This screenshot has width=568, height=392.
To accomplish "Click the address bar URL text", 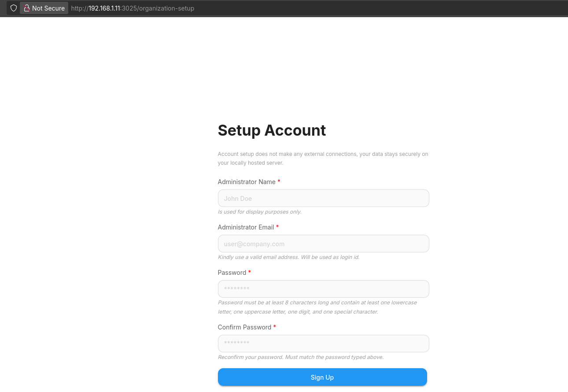I will pyautogui.click(x=133, y=8).
